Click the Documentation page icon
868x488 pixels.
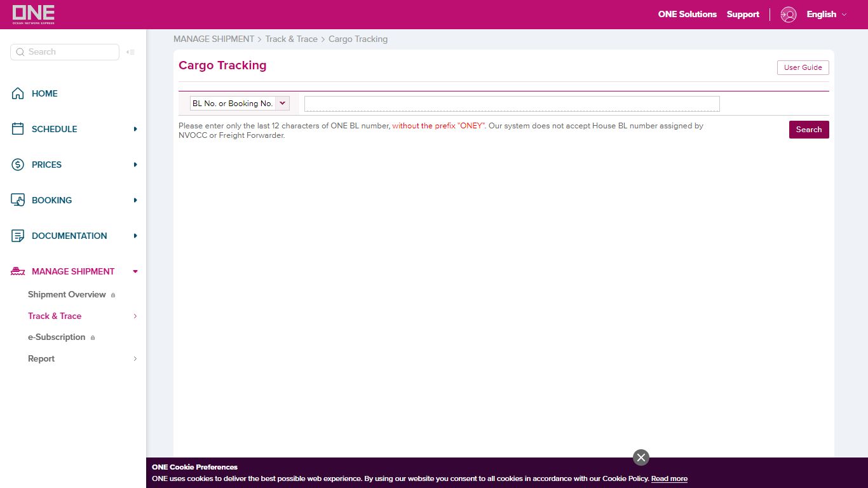tap(18, 236)
